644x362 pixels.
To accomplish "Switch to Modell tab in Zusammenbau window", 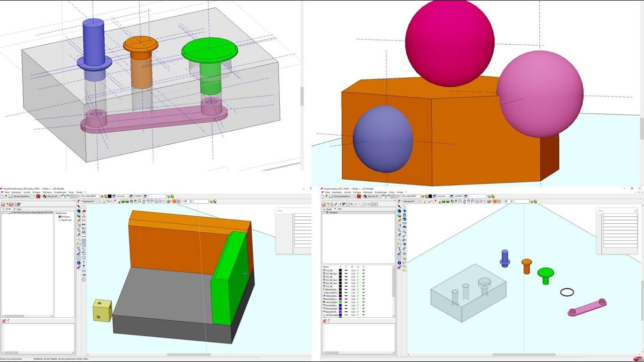I will click(328, 209).
